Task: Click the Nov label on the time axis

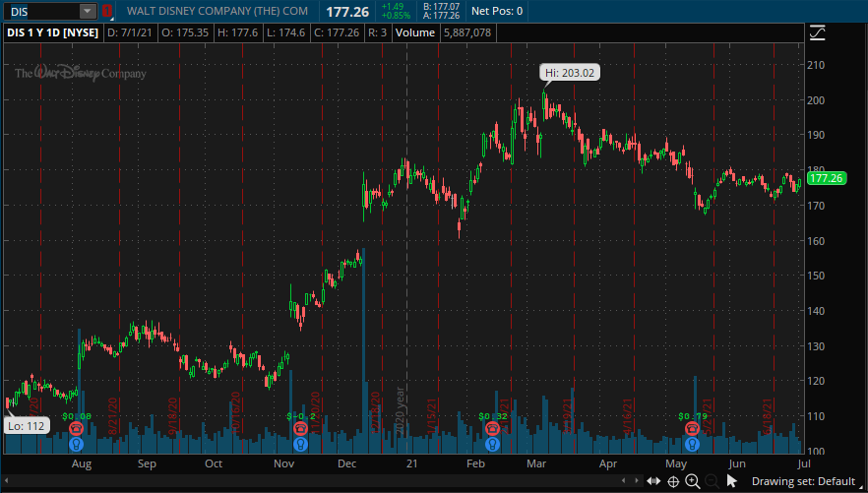Action: (x=284, y=463)
